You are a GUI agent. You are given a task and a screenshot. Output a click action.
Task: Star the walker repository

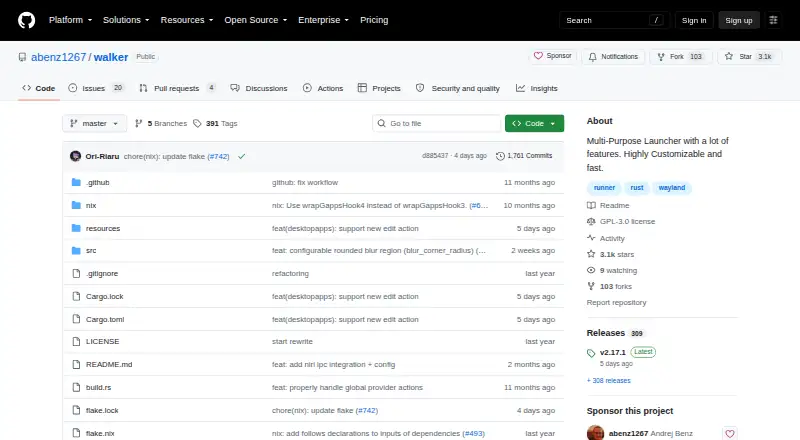pos(749,57)
